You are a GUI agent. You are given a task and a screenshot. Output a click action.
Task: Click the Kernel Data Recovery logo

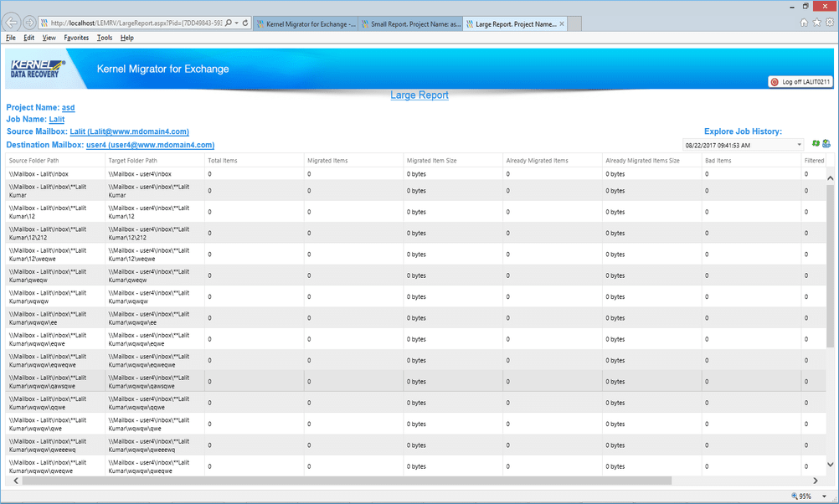(38, 69)
